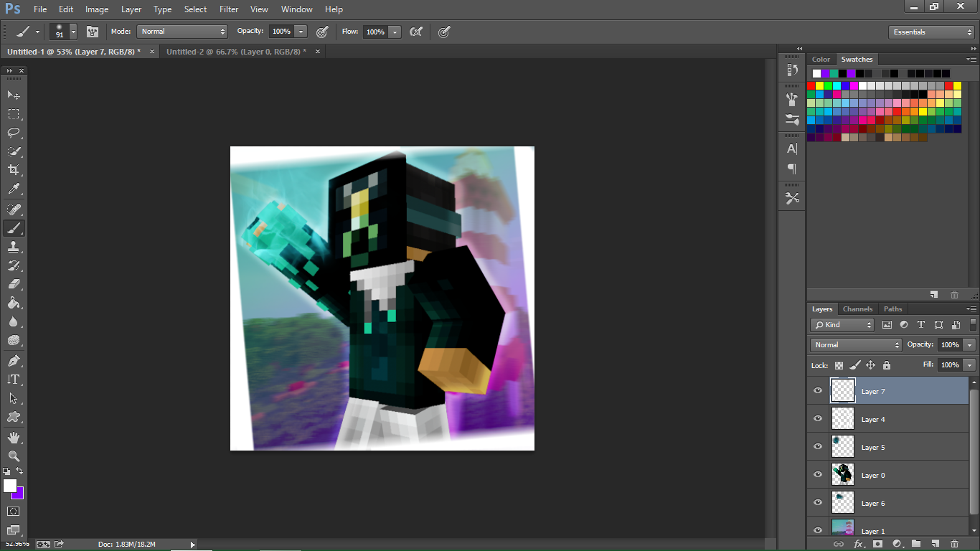The width and height of the screenshot is (980, 551).
Task: Hide Layer 5 with eye icon
Action: (x=818, y=447)
